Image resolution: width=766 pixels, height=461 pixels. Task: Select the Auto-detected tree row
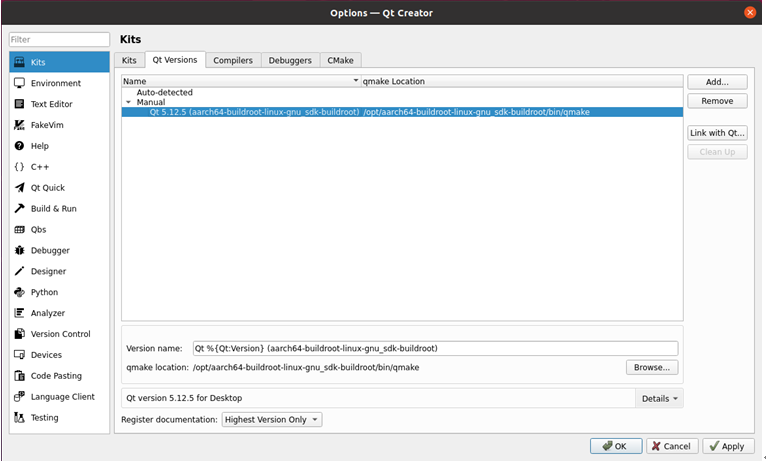coord(402,92)
